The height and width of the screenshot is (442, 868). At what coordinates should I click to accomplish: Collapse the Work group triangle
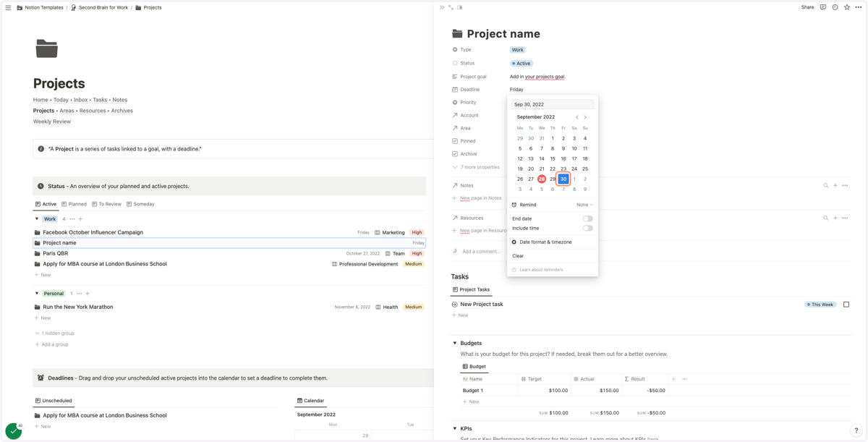[x=37, y=219]
